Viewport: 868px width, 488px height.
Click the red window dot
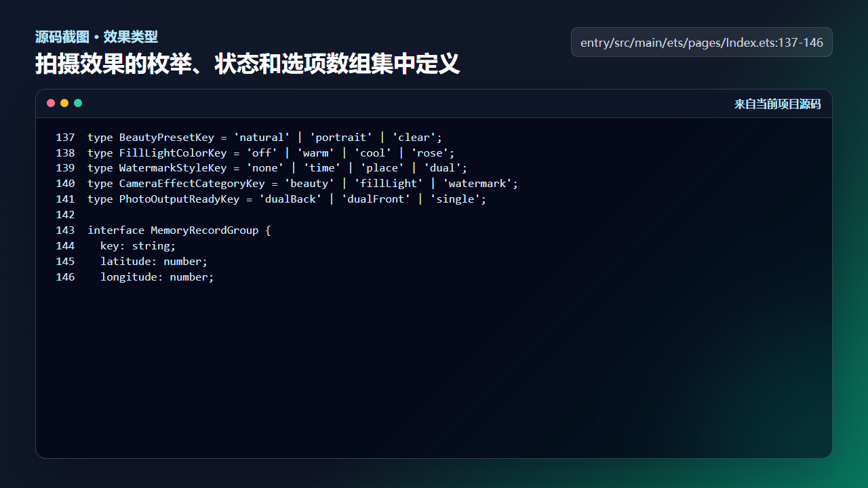pos(51,103)
